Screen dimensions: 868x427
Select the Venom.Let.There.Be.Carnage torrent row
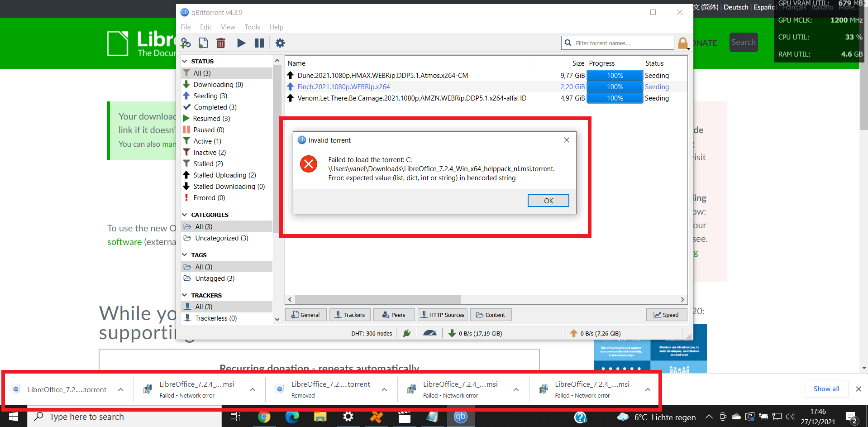click(486, 98)
